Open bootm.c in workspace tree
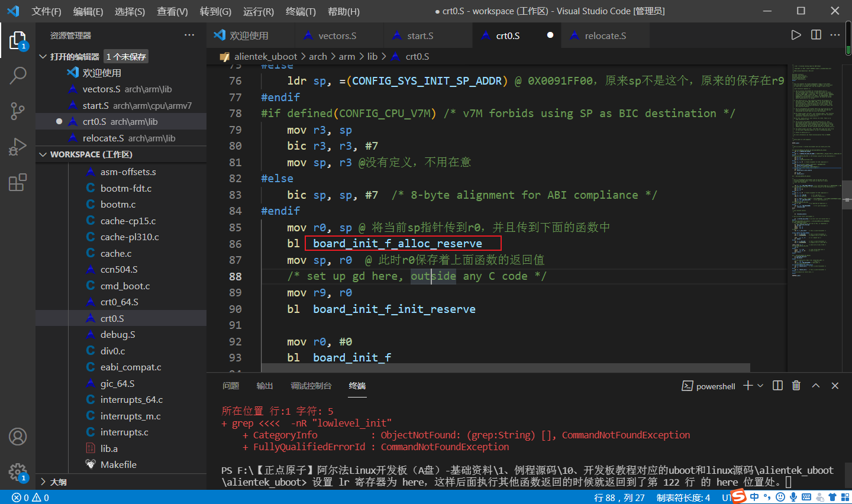Viewport: 852px width, 504px height. (121, 204)
